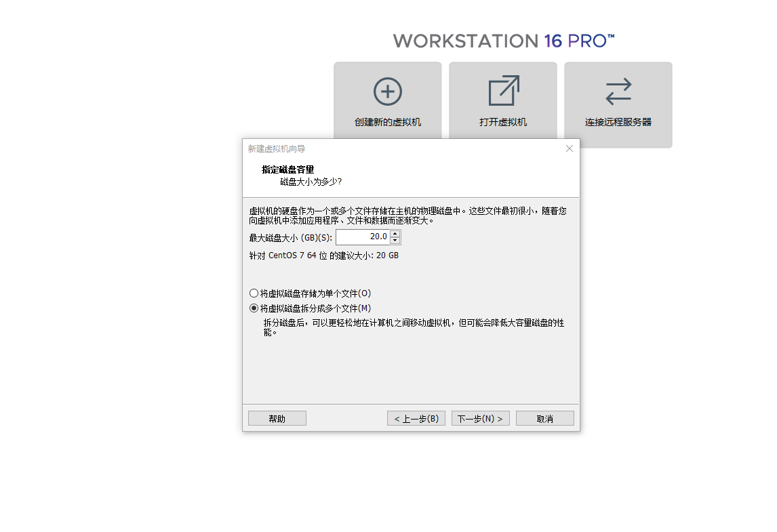The height and width of the screenshot is (532, 777).
Task: Click the connect remote server arrows icon
Action: 618,91
